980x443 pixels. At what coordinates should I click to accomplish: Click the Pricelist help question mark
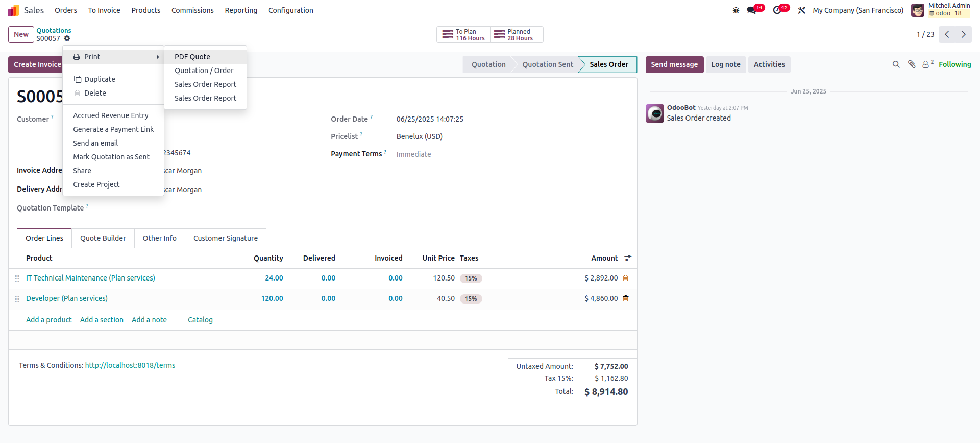tap(361, 134)
